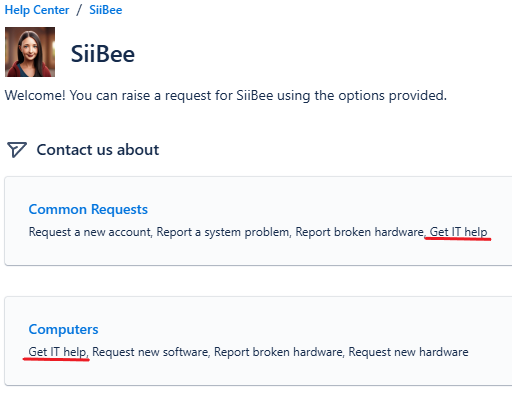This screenshot has height=397, width=512.
Task: Go to Help Center breadcrumb link
Action: point(37,10)
